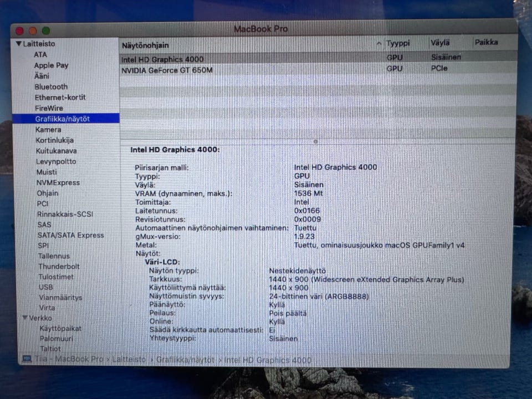Screen dimensions: 532x399
Task: Collapse the Verkko section triangle
Action: pos(25,318)
